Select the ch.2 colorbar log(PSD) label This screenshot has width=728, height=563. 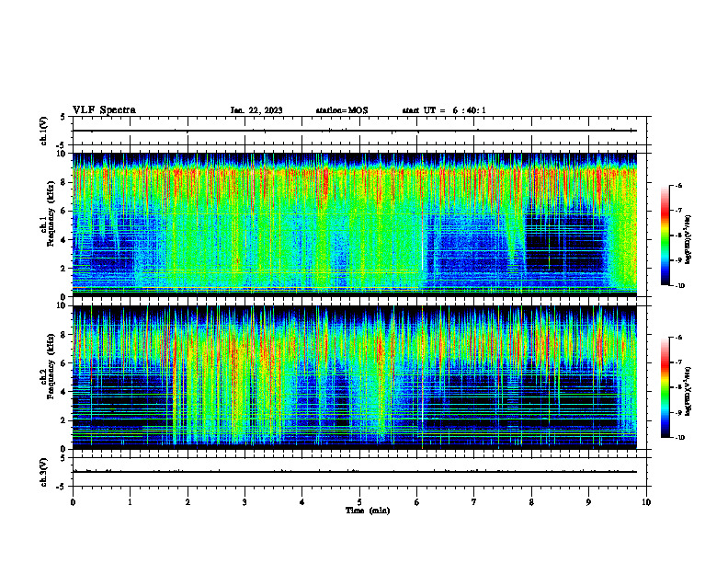click(688, 390)
